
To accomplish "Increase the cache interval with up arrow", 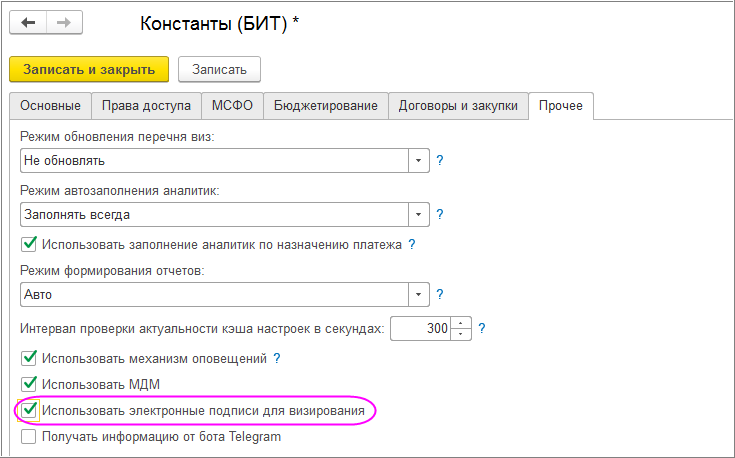I will (x=460, y=322).
